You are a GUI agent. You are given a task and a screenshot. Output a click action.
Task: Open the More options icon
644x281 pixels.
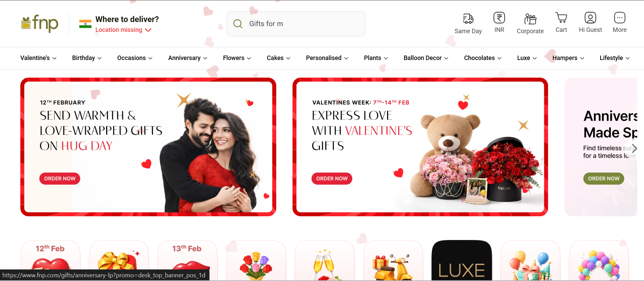(620, 18)
